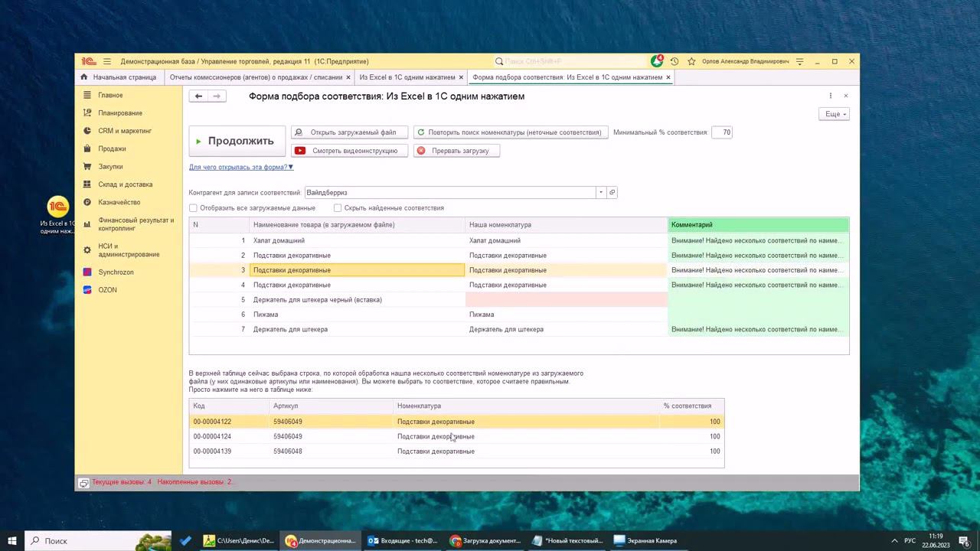Click the back navigation arrow
Screen dimensions: 980x551
pyautogui.click(x=198, y=96)
